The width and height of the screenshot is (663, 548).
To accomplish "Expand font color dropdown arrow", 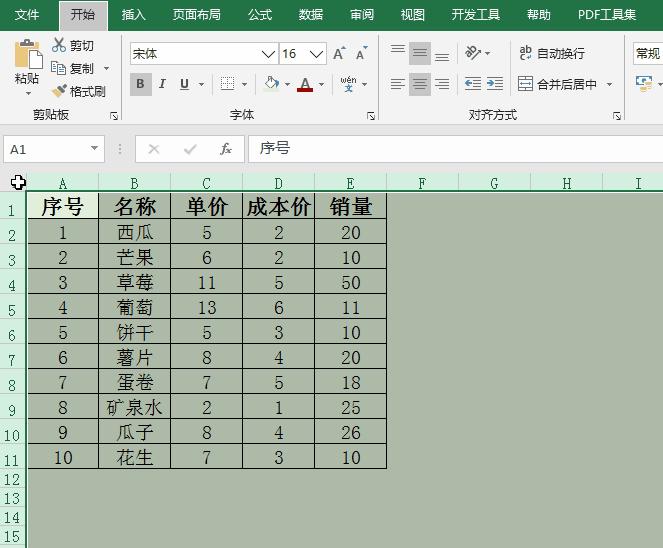I will 321,84.
